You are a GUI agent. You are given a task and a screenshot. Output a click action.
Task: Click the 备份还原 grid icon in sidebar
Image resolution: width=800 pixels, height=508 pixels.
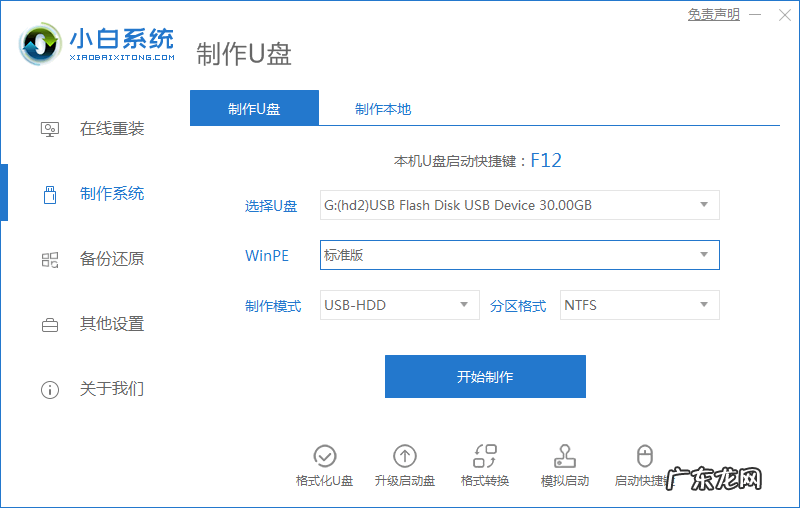click(50, 259)
